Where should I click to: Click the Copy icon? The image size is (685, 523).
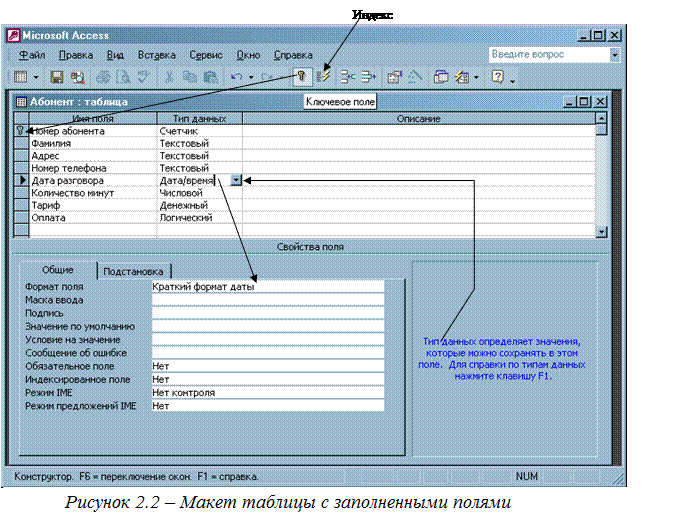tap(190, 77)
